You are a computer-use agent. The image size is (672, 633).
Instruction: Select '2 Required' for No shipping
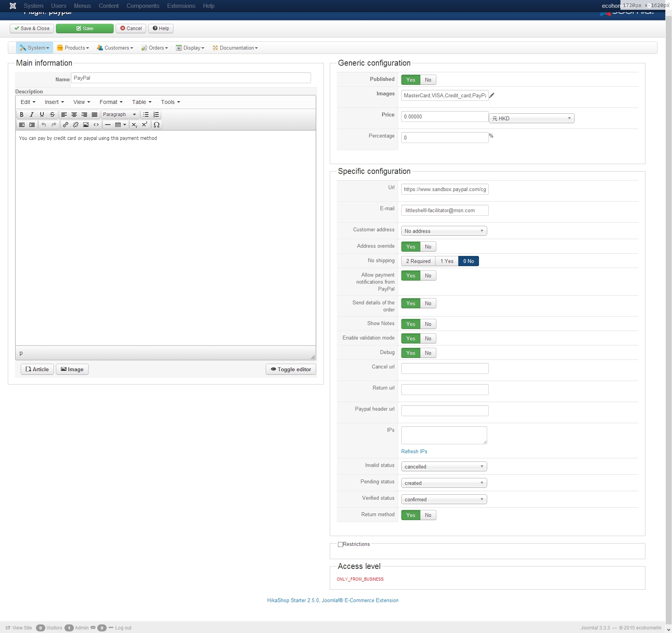click(x=418, y=261)
